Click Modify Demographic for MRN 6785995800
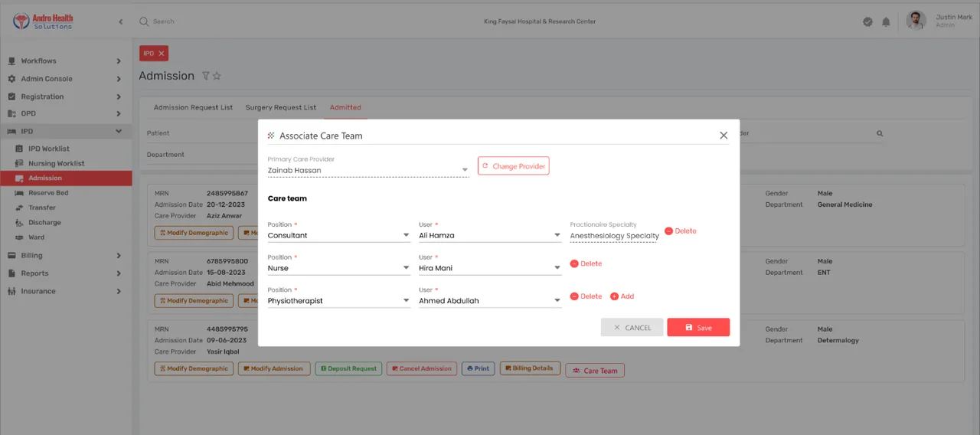 194,301
